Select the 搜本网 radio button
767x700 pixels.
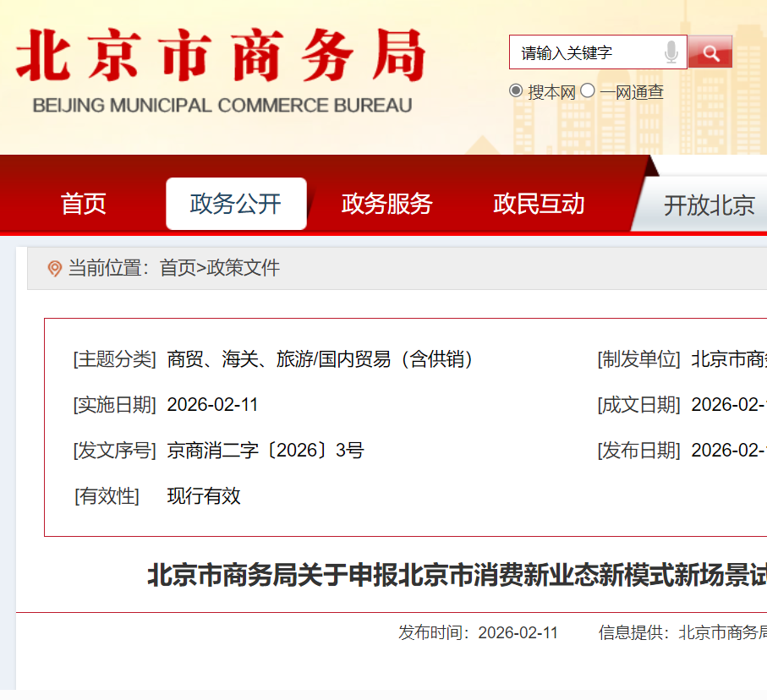pos(516,91)
